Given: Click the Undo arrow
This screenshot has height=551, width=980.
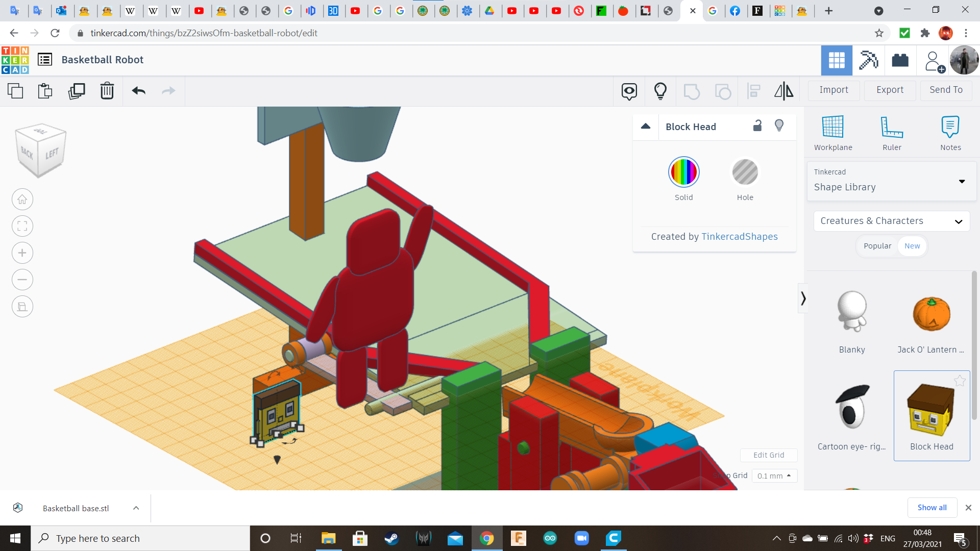Looking at the screenshot, I should pyautogui.click(x=138, y=91).
